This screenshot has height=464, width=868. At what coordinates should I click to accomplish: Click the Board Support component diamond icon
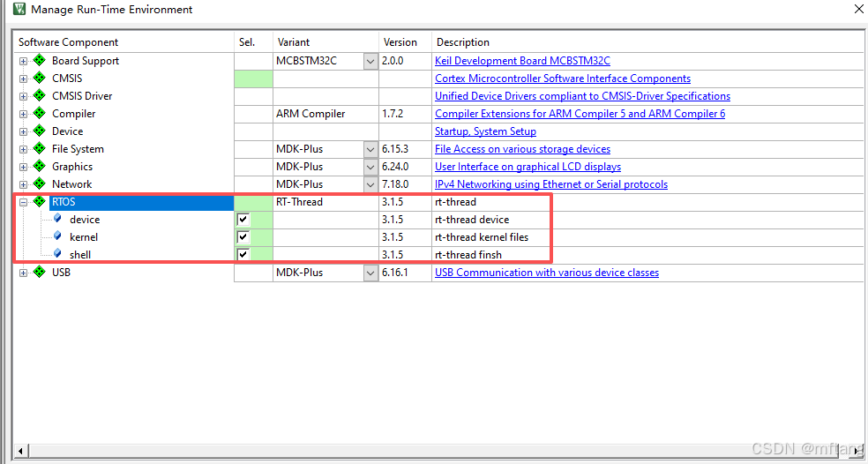(40, 60)
